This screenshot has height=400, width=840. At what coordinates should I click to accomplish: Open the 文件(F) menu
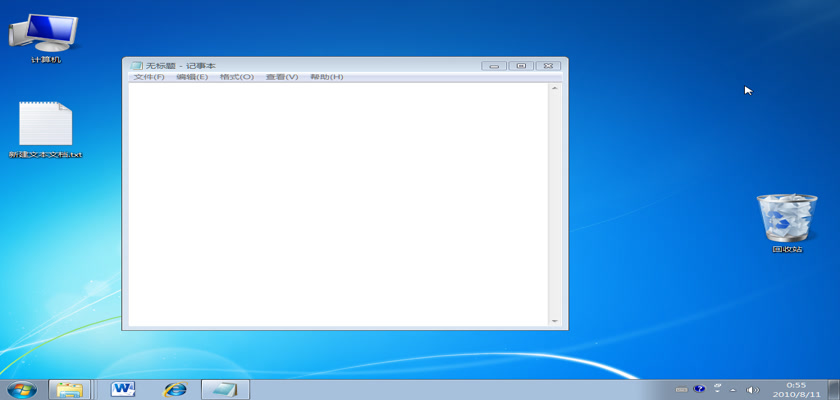149,77
